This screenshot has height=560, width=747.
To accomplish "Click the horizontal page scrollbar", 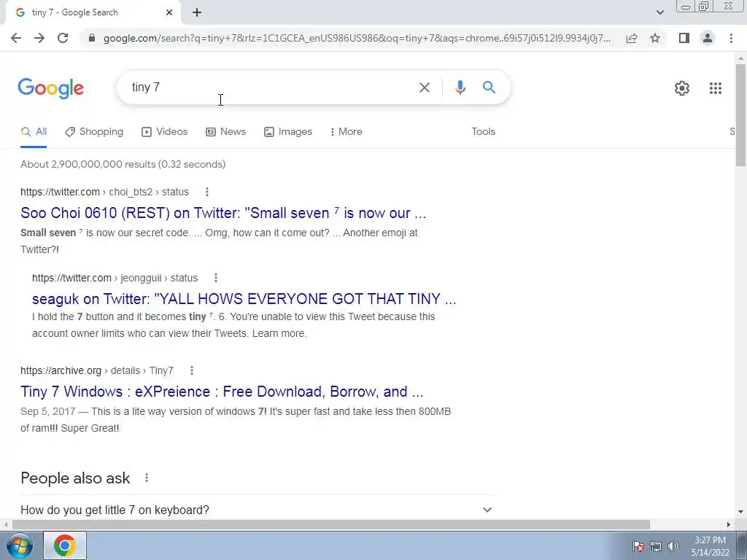I will coord(331,524).
